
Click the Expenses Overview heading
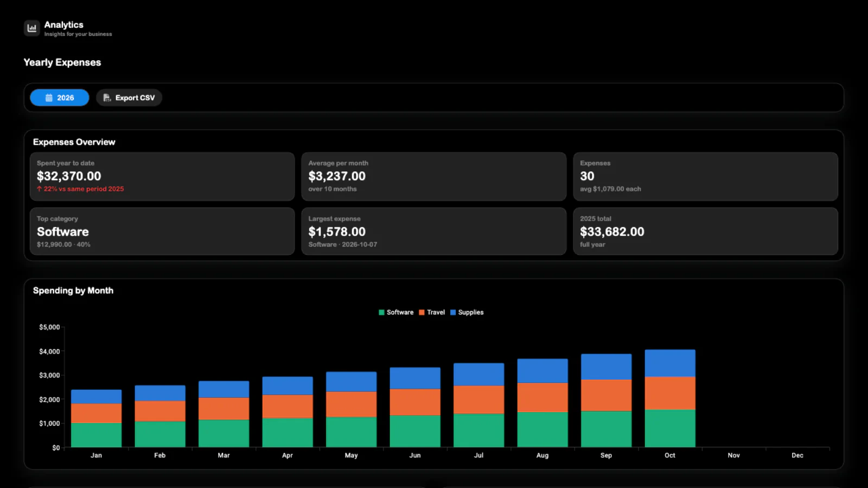click(74, 142)
